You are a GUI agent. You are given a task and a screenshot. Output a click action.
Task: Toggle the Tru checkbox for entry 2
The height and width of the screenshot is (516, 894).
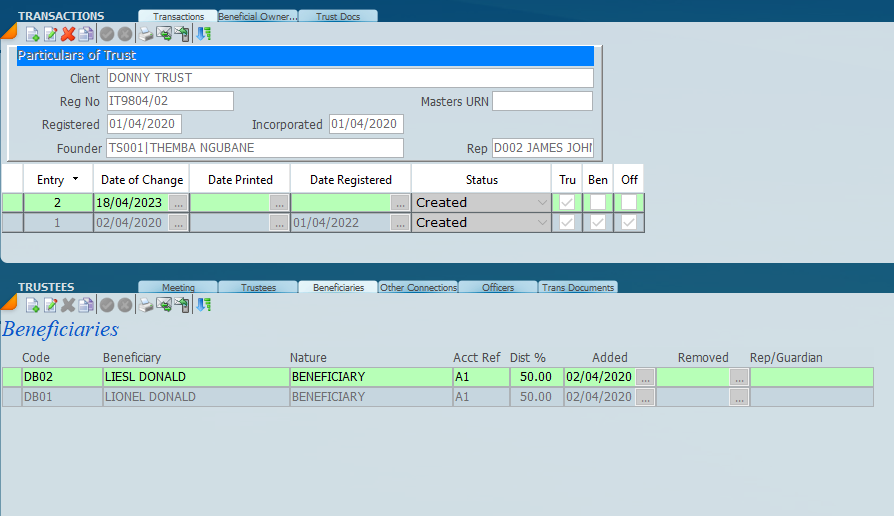tap(567, 202)
